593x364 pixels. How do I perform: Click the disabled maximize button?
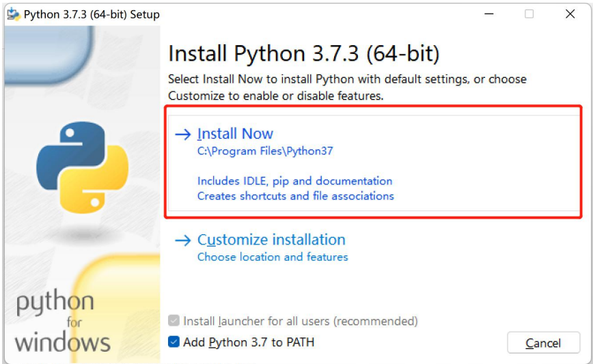point(529,14)
